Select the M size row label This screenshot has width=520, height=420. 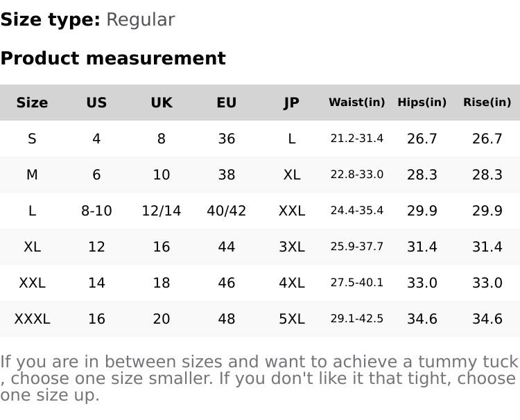[32, 175]
